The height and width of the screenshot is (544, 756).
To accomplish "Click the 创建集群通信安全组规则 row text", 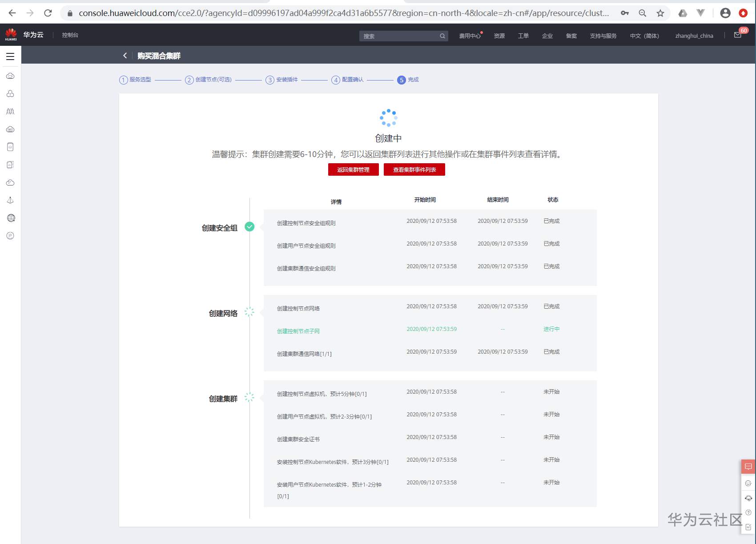I will tap(306, 269).
